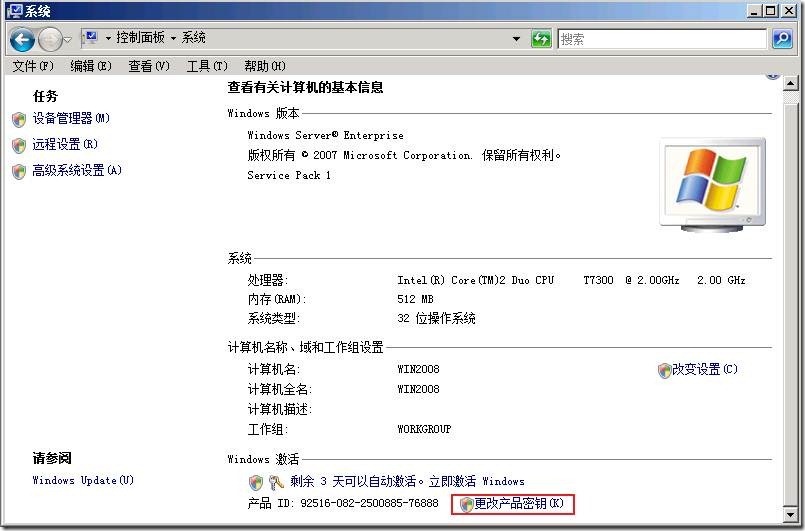805x531 pixels.
Task: Maximize the 系统 window
Action: [771, 10]
